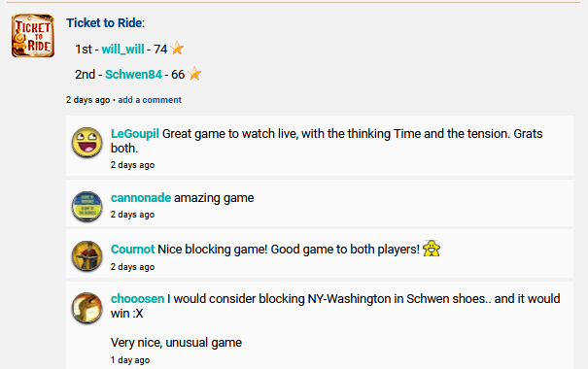Click add a comment link
588x369 pixels.
[150, 100]
